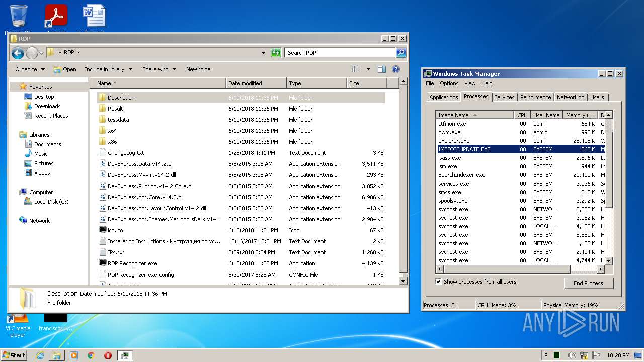This screenshot has height=362, width=644.
Task: Click Opera icon in taskbar
Action: (x=108, y=355)
